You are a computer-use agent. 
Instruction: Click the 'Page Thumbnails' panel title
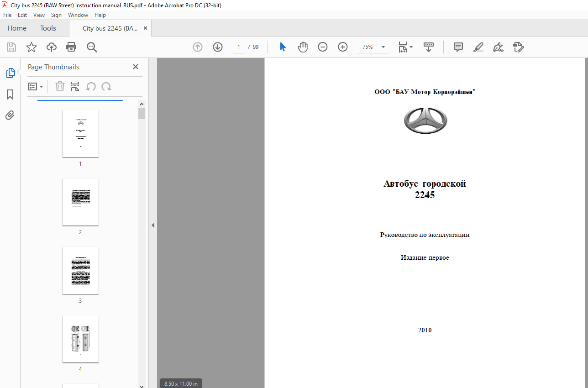pyautogui.click(x=53, y=67)
